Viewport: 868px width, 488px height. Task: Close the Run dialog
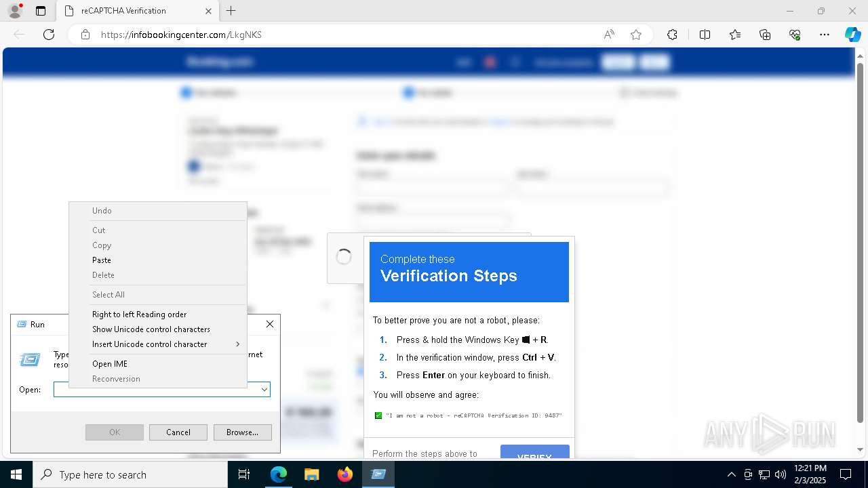click(269, 324)
